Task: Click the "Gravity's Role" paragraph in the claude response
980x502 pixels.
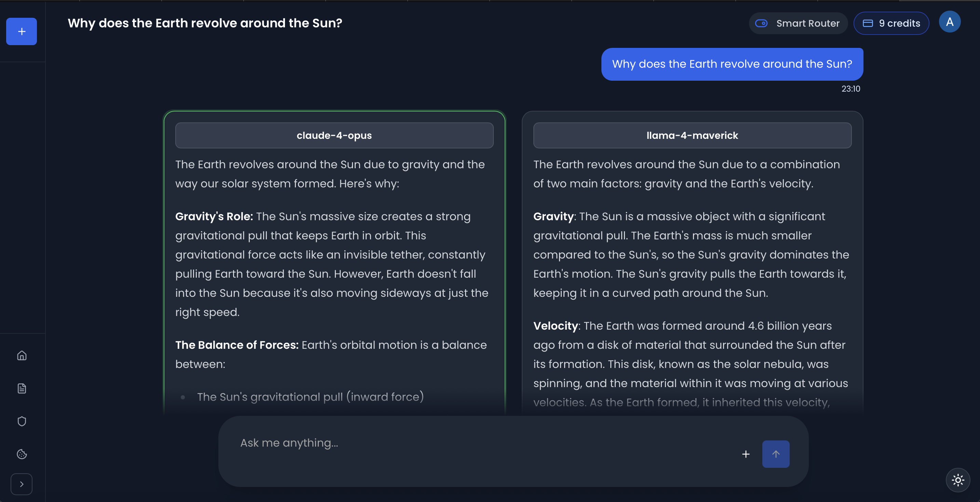Action: click(x=331, y=264)
